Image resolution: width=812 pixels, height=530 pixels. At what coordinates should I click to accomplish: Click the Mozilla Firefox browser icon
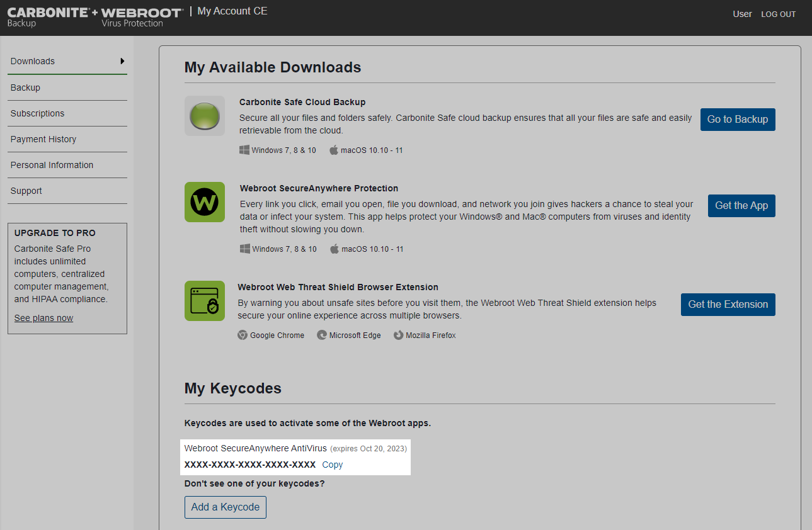pos(397,335)
